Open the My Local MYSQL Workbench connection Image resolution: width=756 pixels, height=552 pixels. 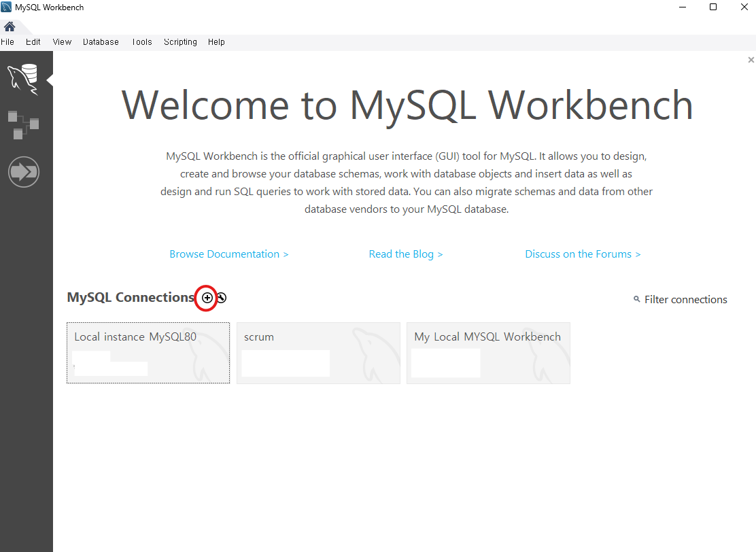click(488, 353)
